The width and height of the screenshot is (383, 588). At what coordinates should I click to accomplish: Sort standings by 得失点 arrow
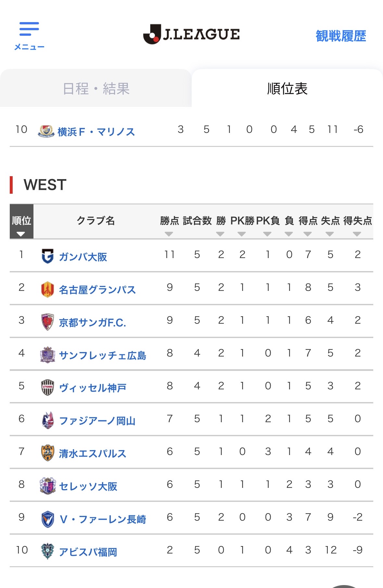click(357, 234)
